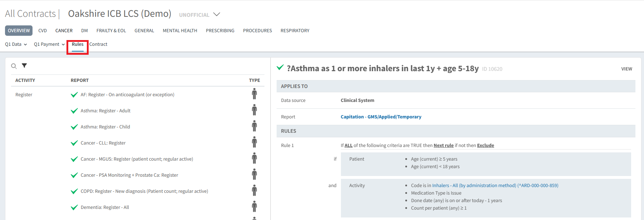Click person icon for Asthma Register Child
Viewport: 644px width, 220px height.
(254, 126)
